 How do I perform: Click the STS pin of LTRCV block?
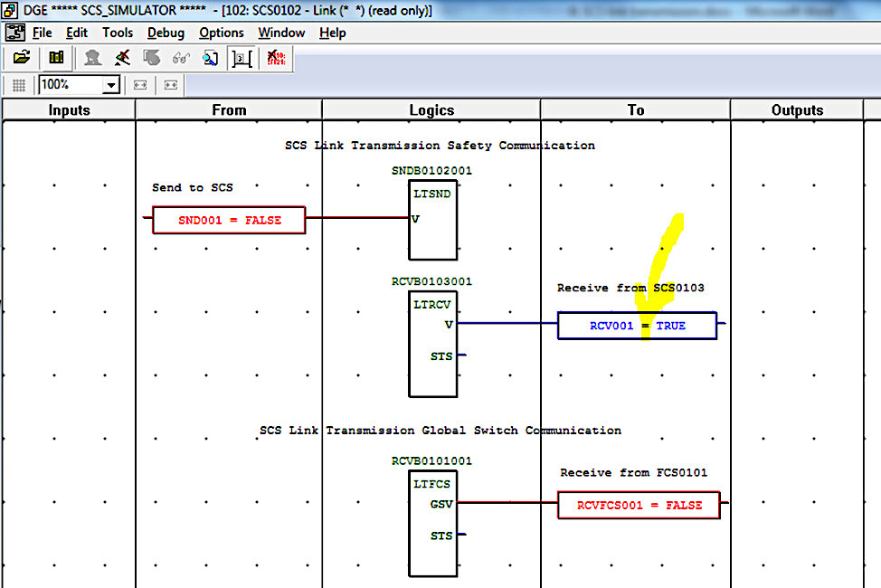pos(441,356)
